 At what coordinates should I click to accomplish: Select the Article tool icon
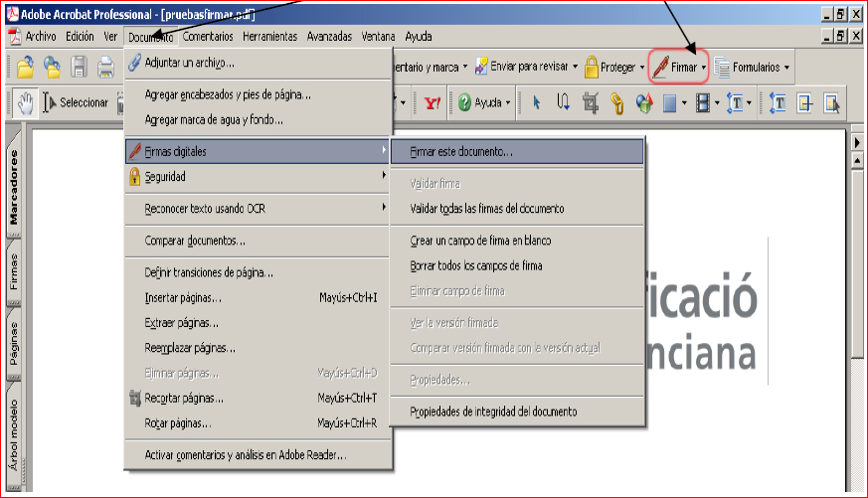coord(563,102)
